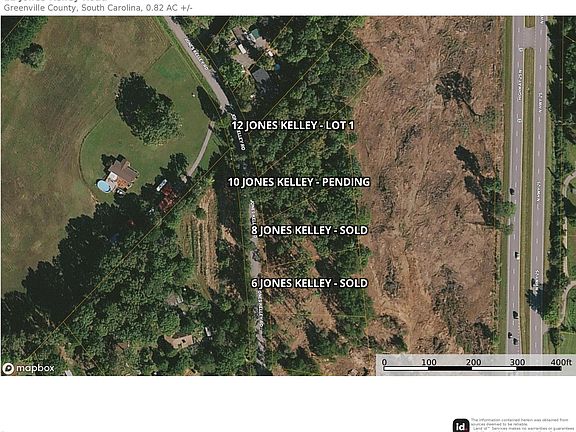Click the divided highway on the right
Screen dimensions: 576x432
[527, 184]
